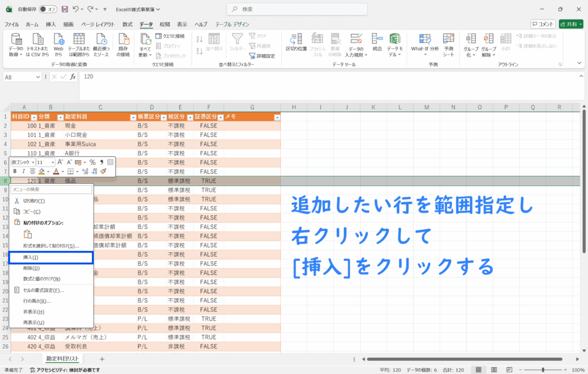
Task: Click the format painter brush in mini toolbar
Action: 103,171
